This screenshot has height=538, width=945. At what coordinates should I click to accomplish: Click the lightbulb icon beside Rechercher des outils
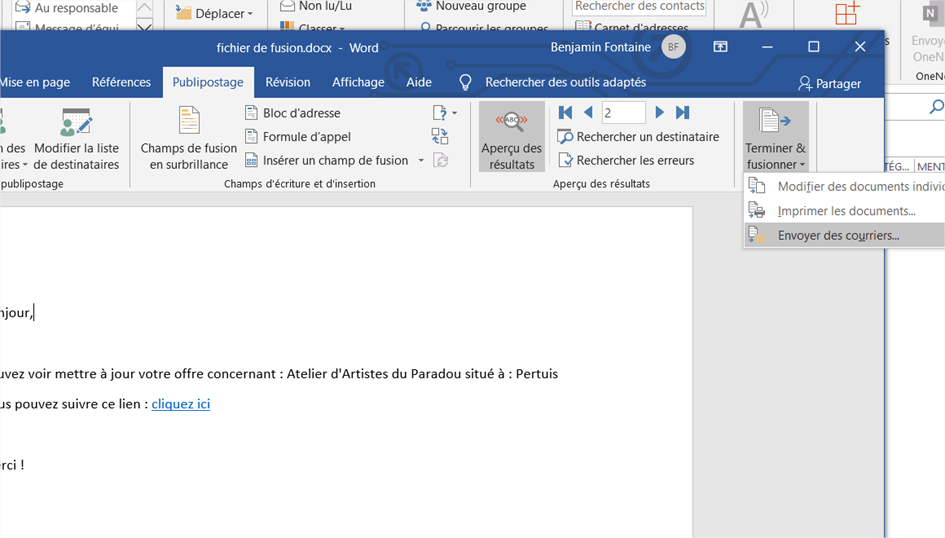point(465,83)
